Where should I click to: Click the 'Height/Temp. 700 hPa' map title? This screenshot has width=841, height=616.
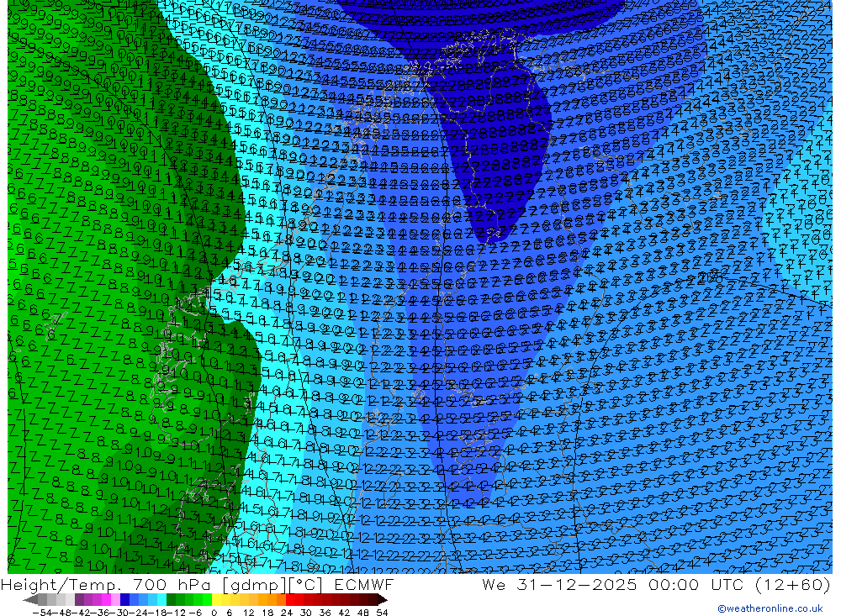[x=106, y=585]
